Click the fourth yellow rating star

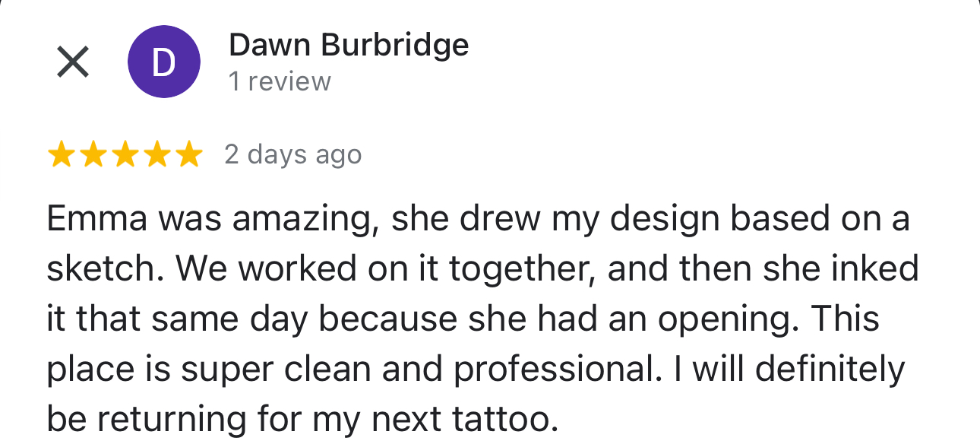(x=156, y=155)
